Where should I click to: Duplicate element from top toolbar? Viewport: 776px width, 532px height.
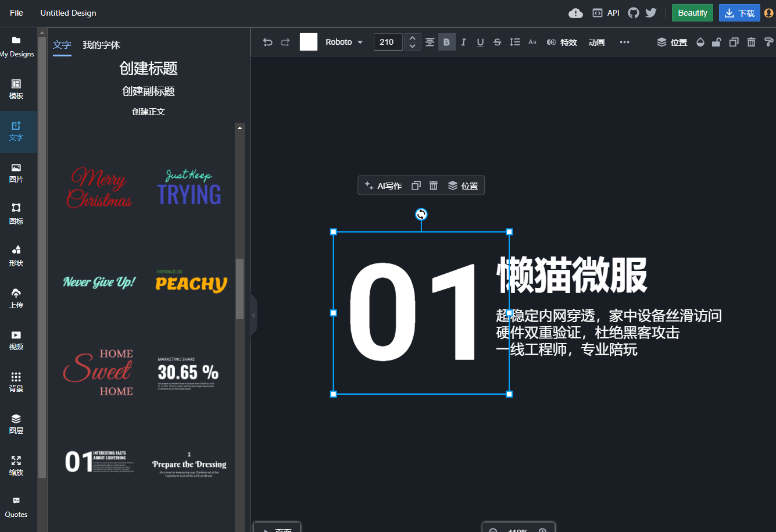734,42
